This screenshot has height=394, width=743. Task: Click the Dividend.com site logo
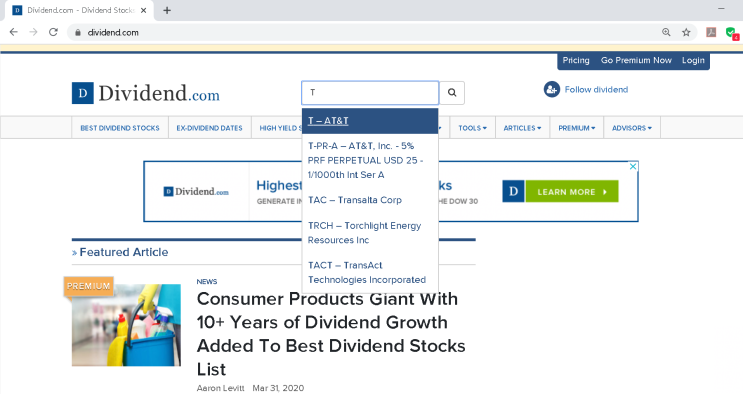click(146, 93)
